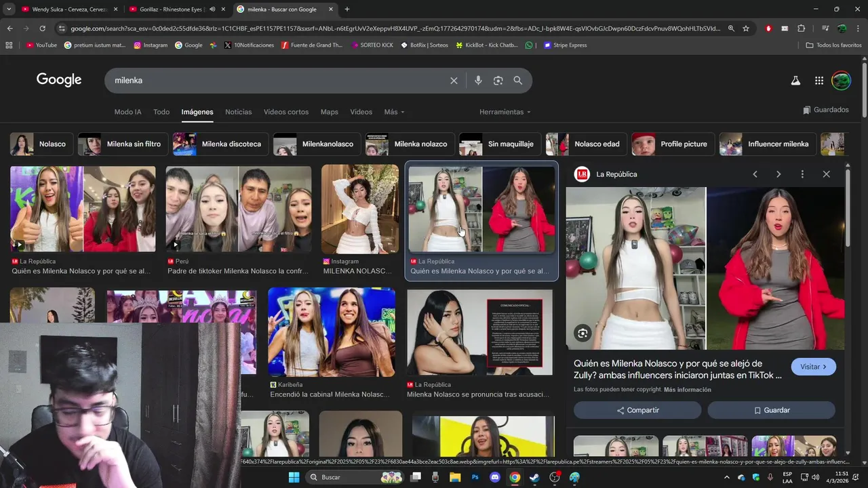This screenshot has height=488, width=868.
Task: Filter by the Nolasco edad chip
Action: (x=586, y=144)
